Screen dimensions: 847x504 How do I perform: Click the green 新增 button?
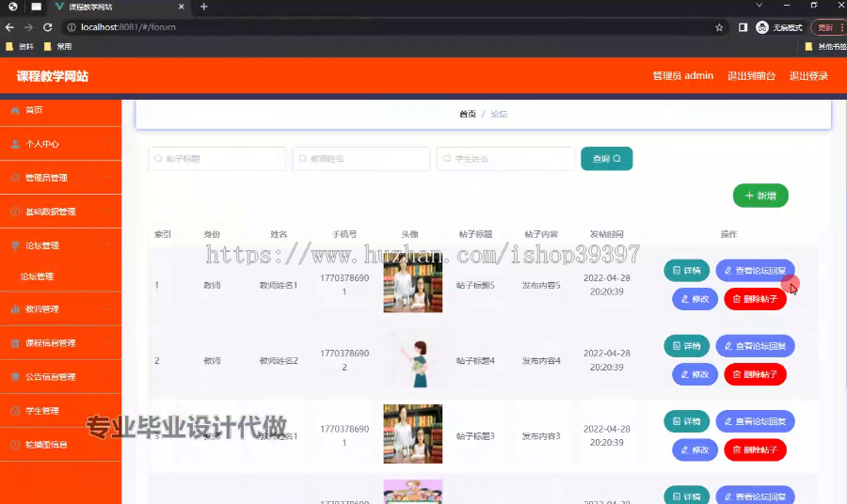[760, 196]
